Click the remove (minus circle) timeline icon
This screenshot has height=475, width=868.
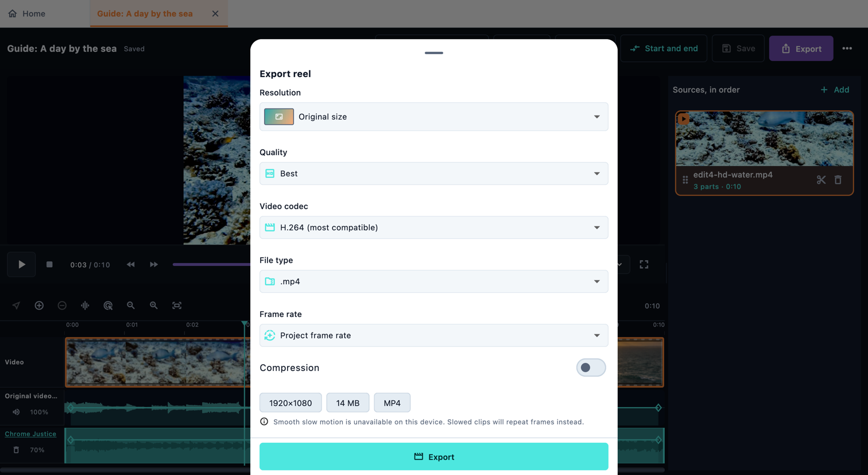tap(62, 306)
